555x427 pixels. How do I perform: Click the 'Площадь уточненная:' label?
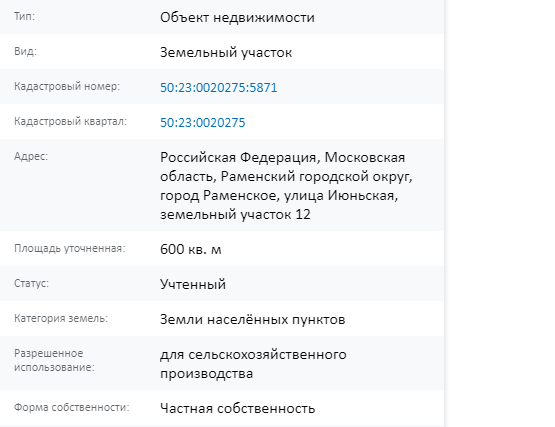pos(70,249)
